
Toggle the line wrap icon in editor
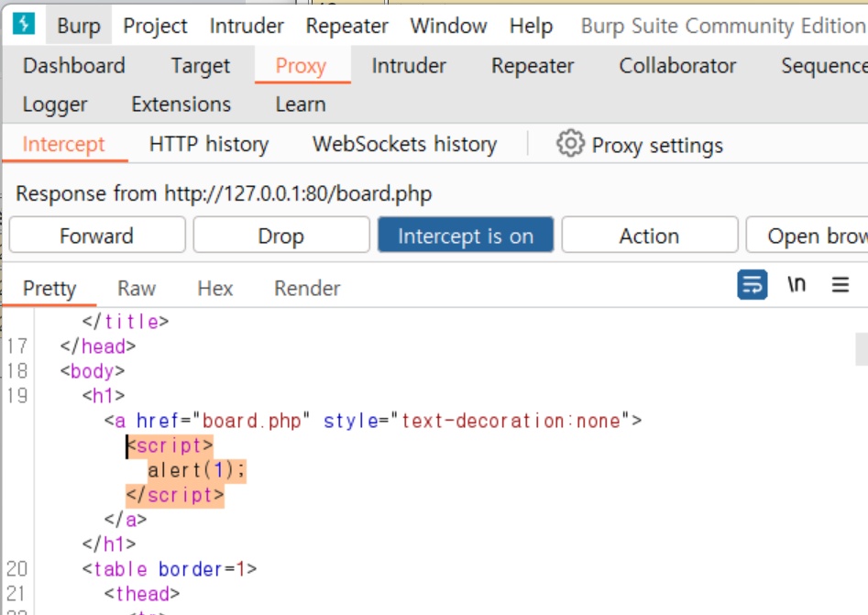[x=752, y=284]
